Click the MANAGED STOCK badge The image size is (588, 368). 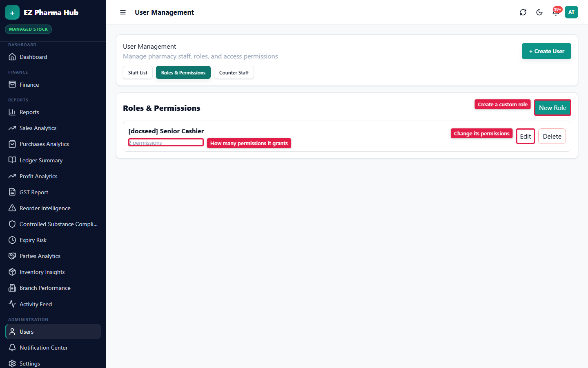point(28,29)
